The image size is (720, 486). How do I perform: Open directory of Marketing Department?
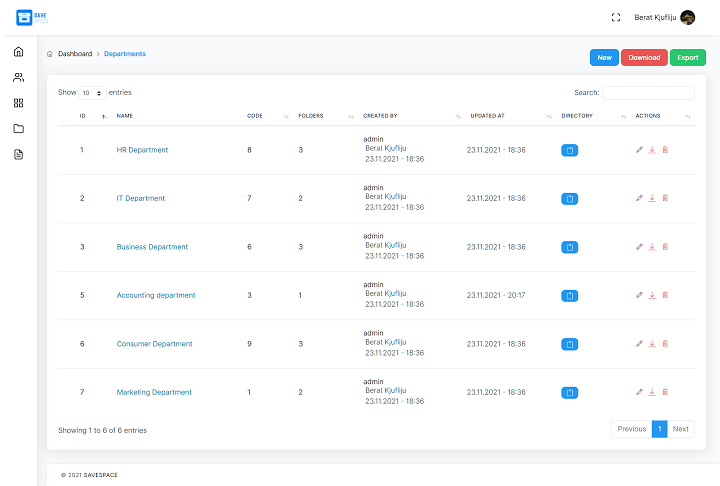point(569,393)
